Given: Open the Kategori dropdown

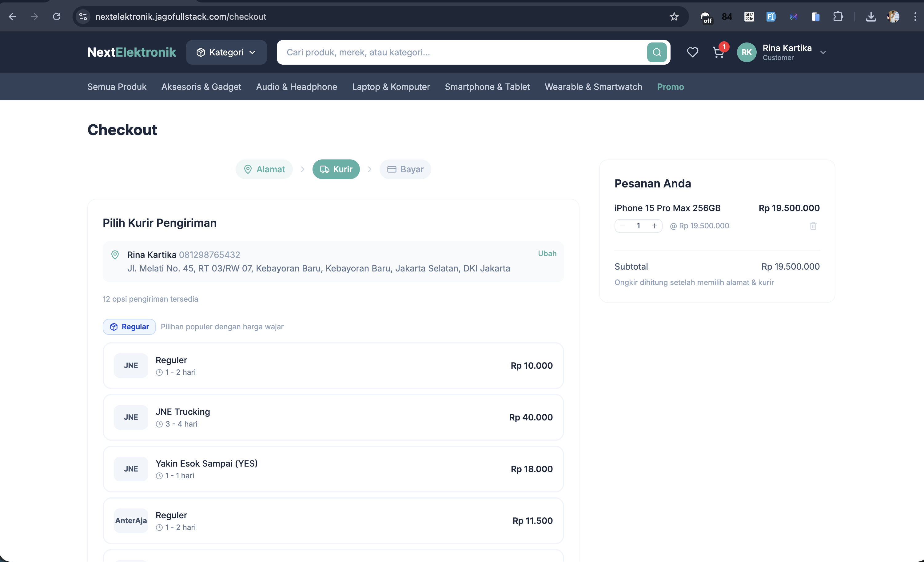Looking at the screenshot, I should tap(226, 52).
